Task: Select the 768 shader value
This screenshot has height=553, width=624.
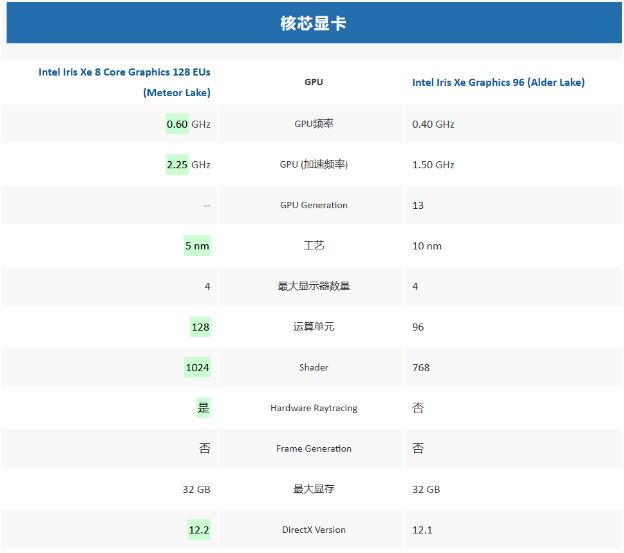Action: tap(421, 367)
